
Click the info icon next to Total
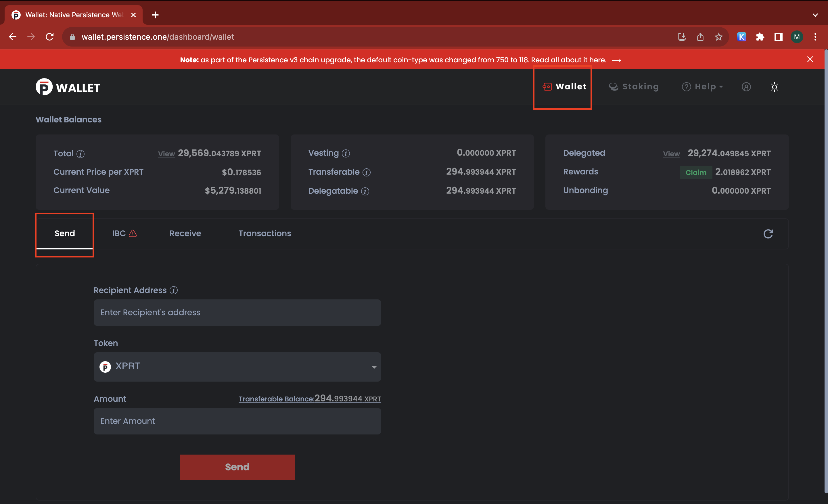coord(80,154)
